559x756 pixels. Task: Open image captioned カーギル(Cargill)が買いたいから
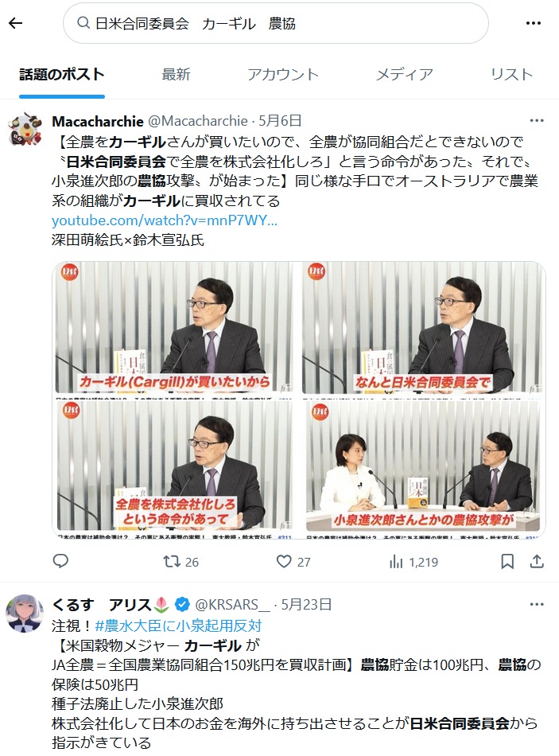(174, 329)
